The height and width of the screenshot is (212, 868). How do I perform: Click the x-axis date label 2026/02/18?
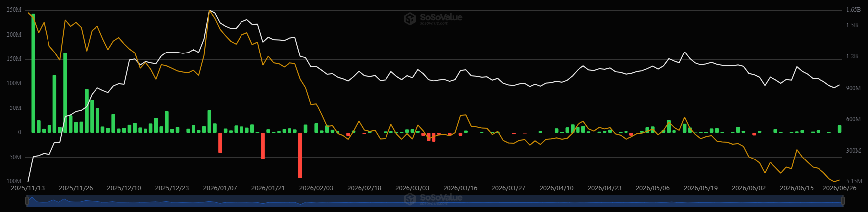point(364,188)
